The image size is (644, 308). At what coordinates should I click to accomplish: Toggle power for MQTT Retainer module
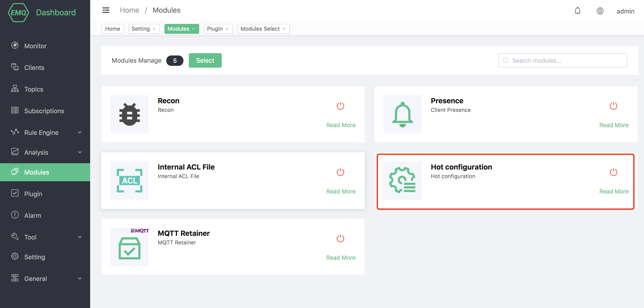point(340,239)
